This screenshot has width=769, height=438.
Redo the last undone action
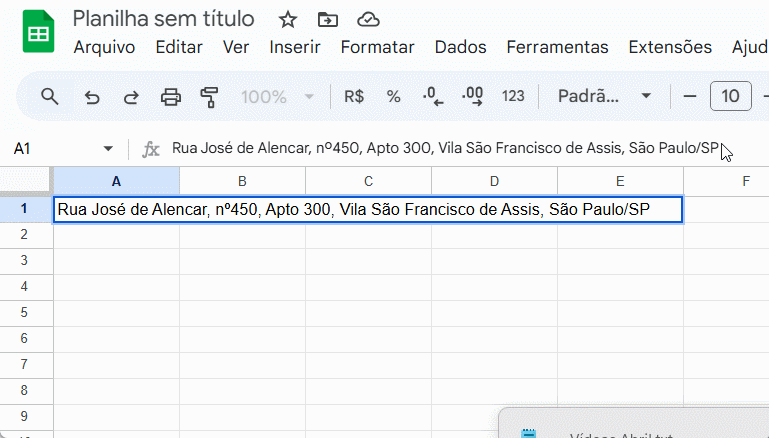131,96
